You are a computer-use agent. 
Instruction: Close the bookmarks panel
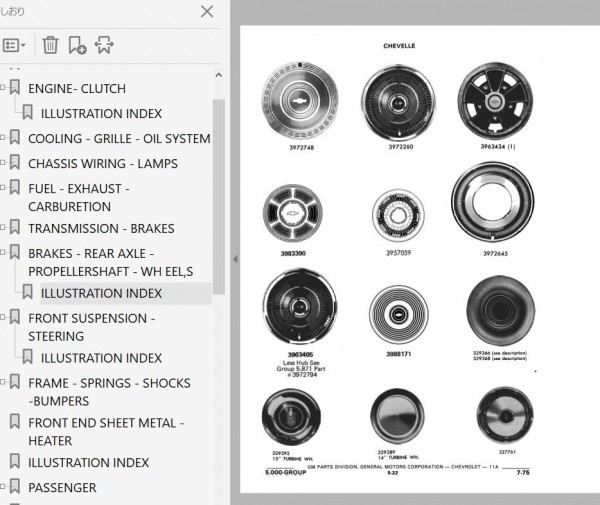click(x=207, y=11)
